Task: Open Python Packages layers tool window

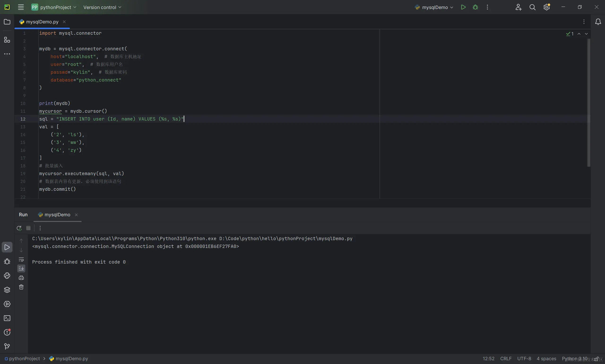Action: [x=7, y=290]
